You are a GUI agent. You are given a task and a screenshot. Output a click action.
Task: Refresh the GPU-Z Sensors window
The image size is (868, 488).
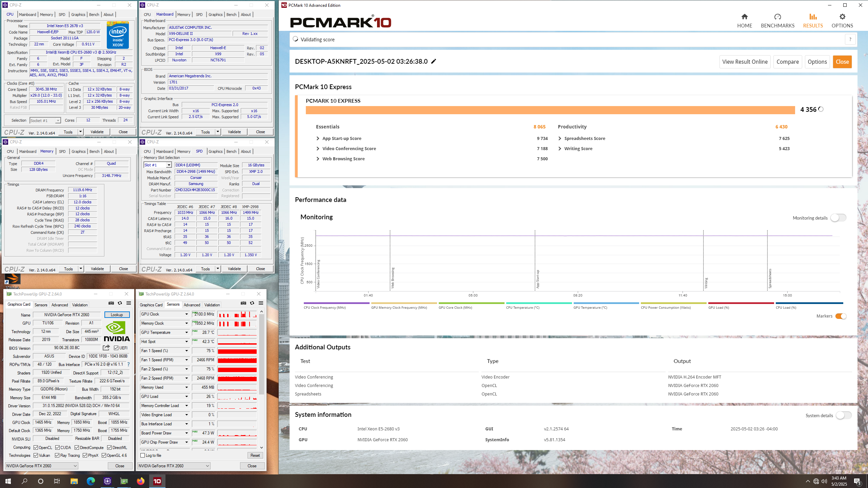coord(252,303)
